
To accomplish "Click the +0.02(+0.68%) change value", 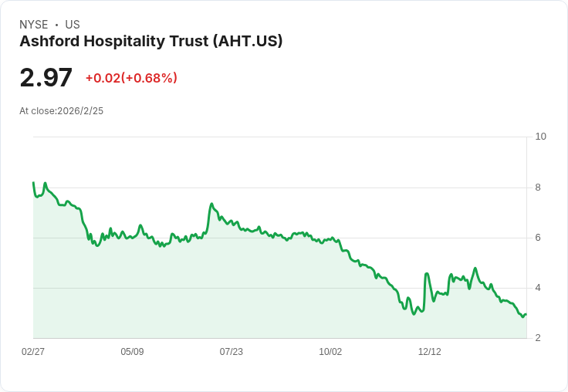I will tap(131, 78).
